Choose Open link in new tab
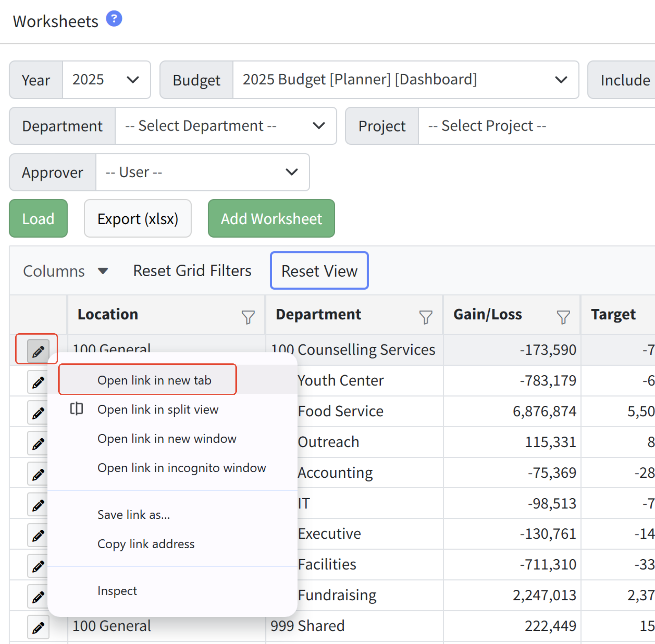Image resolution: width=655 pixels, height=644 pixels. 154,380
